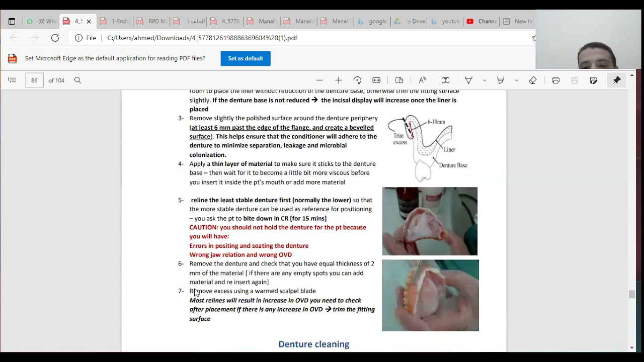Switch the page view layout
This screenshot has height=362, width=644.
[x=399, y=80]
